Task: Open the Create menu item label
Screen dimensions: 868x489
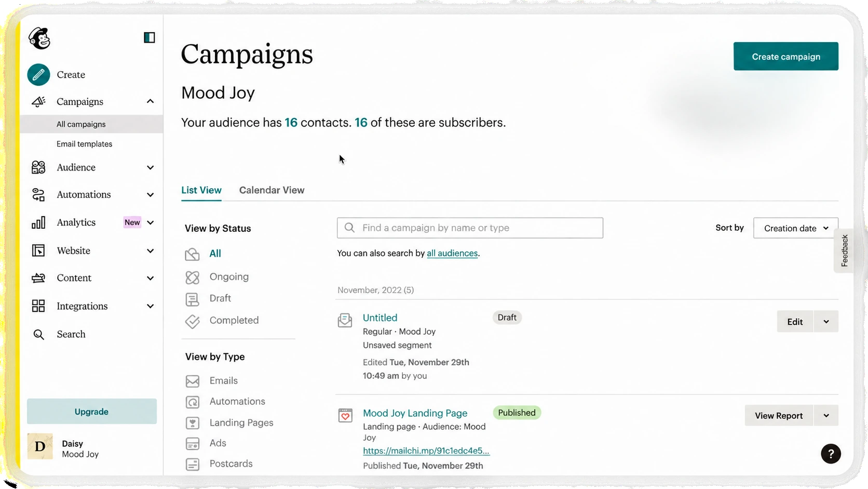Action: point(71,75)
